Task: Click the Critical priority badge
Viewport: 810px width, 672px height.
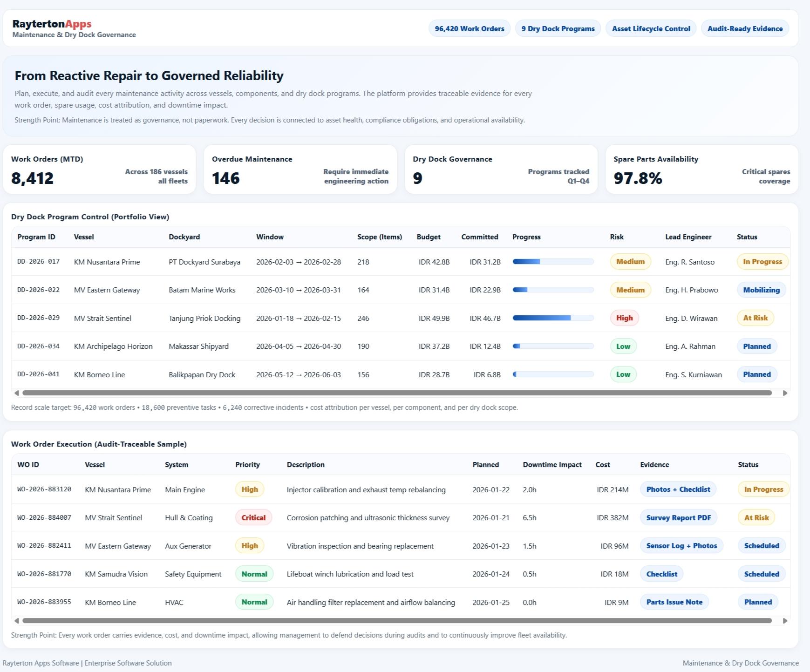Action: click(x=253, y=518)
